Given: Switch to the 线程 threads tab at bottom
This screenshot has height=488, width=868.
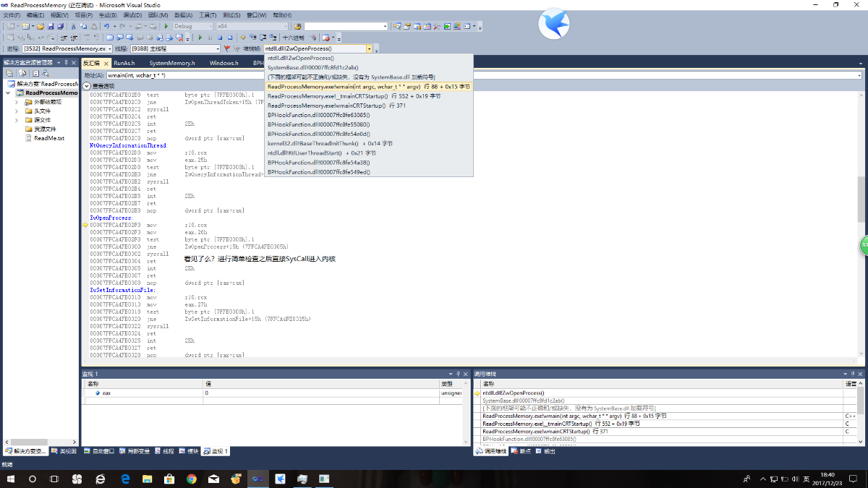Looking at the screenshot, I should 163,451.
